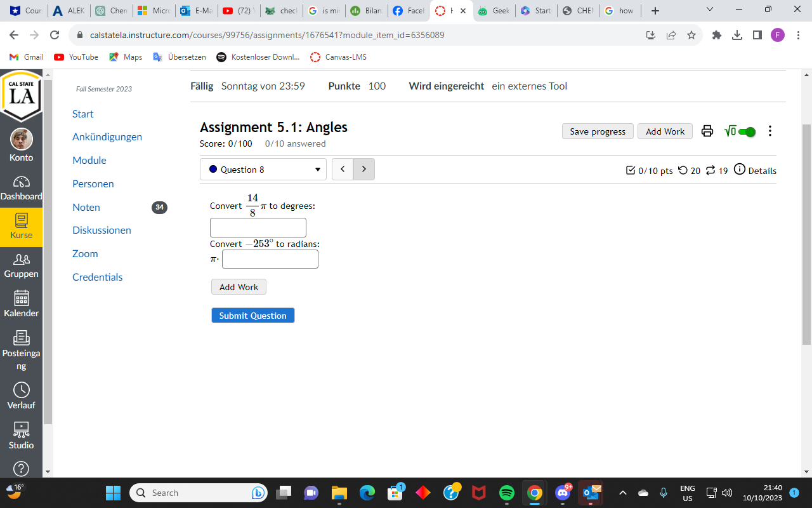This screenshot has height=508, width=812.
Task: Open the Zoom course link
Action: [x=85, y=253]
